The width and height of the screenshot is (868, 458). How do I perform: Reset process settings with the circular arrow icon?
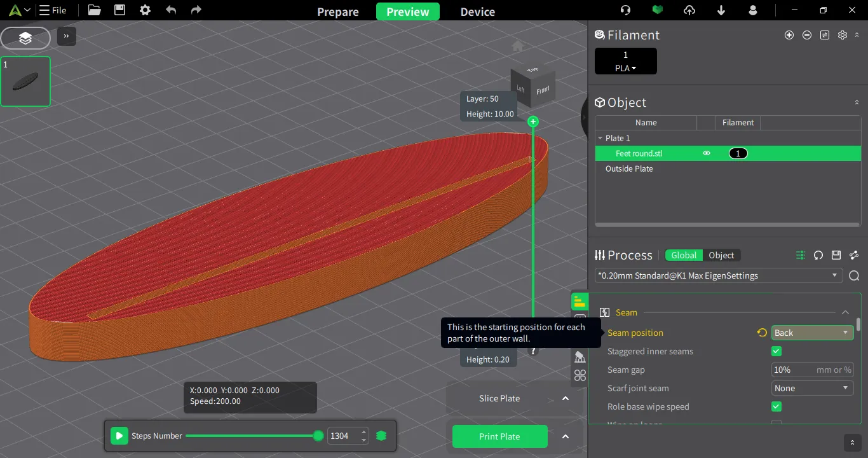[818, 255]
